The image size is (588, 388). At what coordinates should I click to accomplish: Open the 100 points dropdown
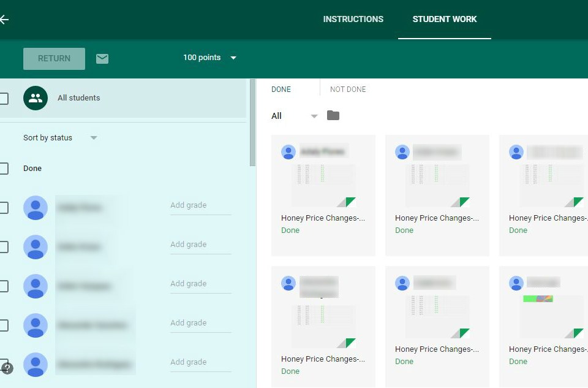click(209, 58)
